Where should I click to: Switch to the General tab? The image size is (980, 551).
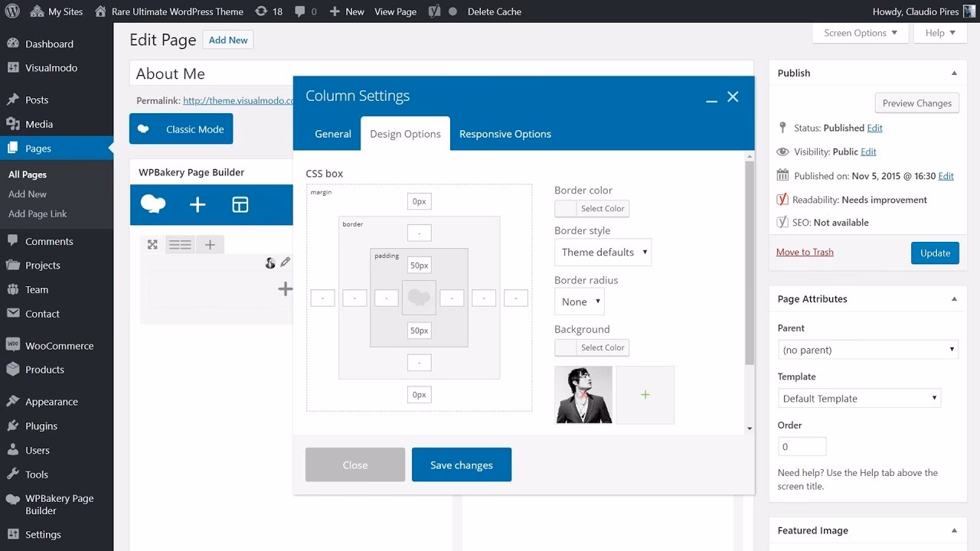coord(333,134)
